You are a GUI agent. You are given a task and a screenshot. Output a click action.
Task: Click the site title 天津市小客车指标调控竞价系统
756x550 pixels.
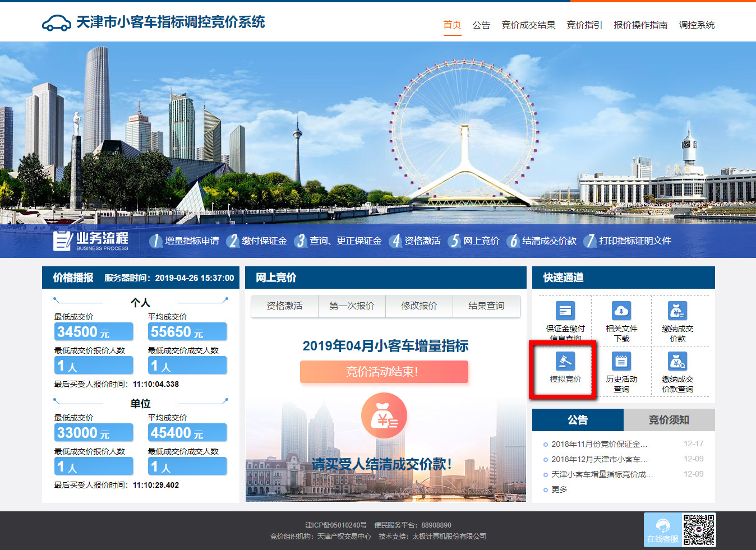(170, 22)
